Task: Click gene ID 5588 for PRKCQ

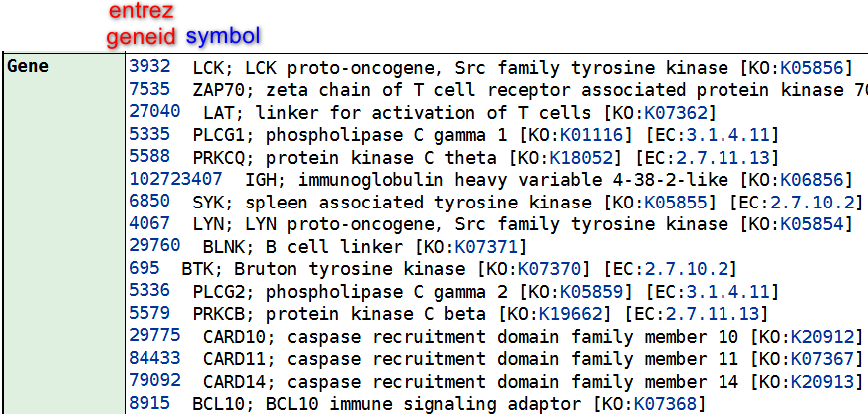Action: click(x=150, y=157)
